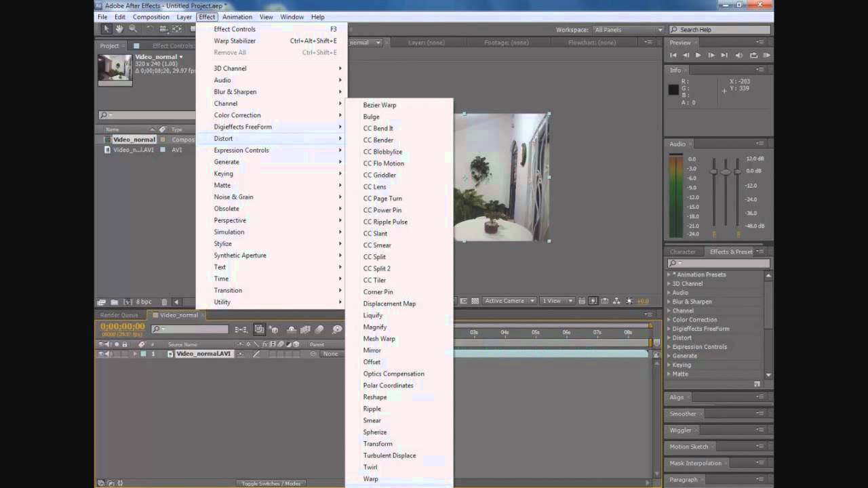Click the Source Name column header
Image resolution: width=868 pixels, height=488 pixels.
tap(182, 344)
